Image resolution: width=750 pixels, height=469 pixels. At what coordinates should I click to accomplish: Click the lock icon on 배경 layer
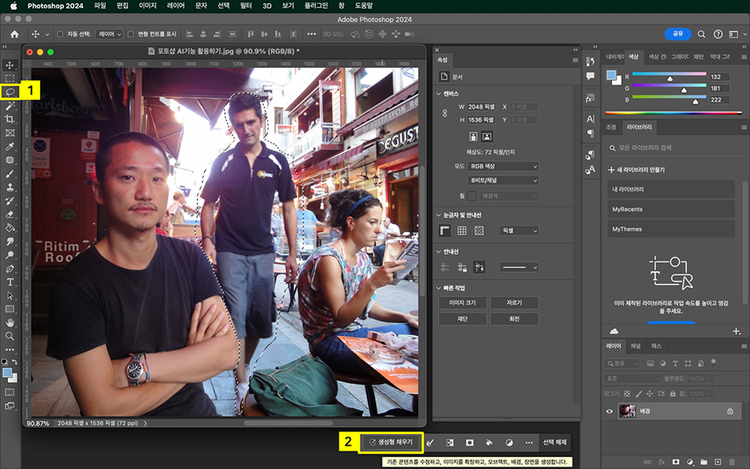pyautogui.click(x=729, y=411)
